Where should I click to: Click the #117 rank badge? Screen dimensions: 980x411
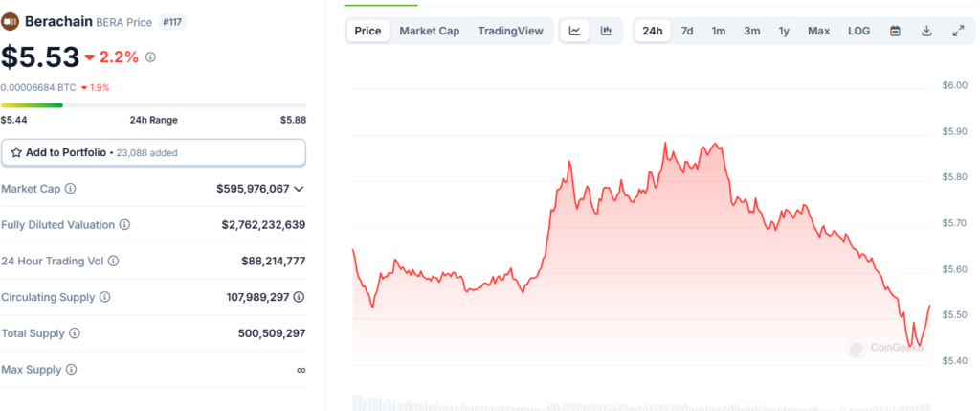pos(172,23)
